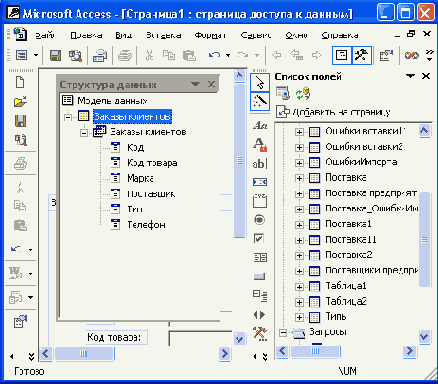
Task: Click the refresh icon in Field List
Action: click(303, 94)
